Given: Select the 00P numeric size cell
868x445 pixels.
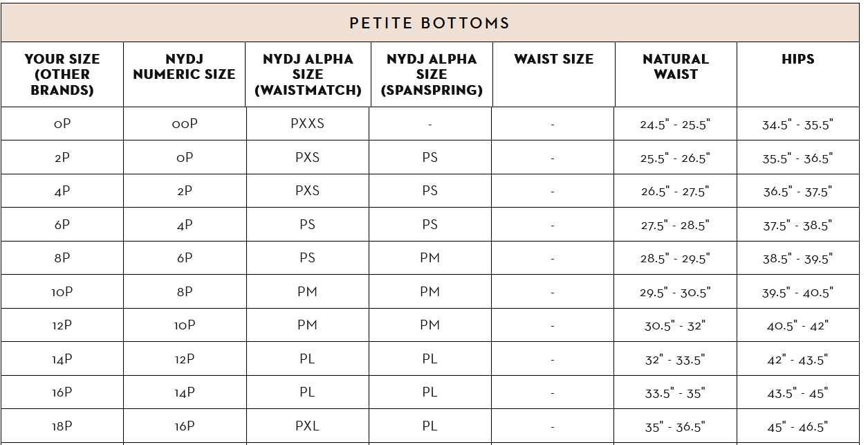Looking at the screenshot, I should click(185, 124).
